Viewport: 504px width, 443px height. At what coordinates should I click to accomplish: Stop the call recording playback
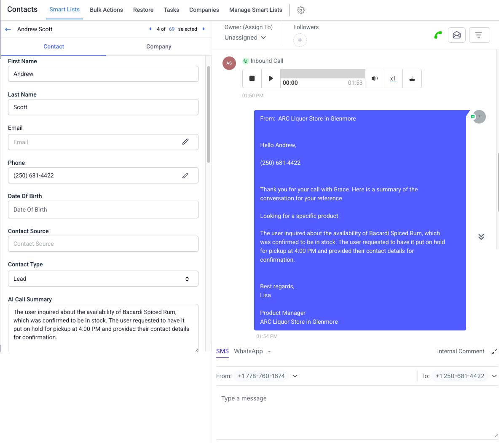(252, 78)
